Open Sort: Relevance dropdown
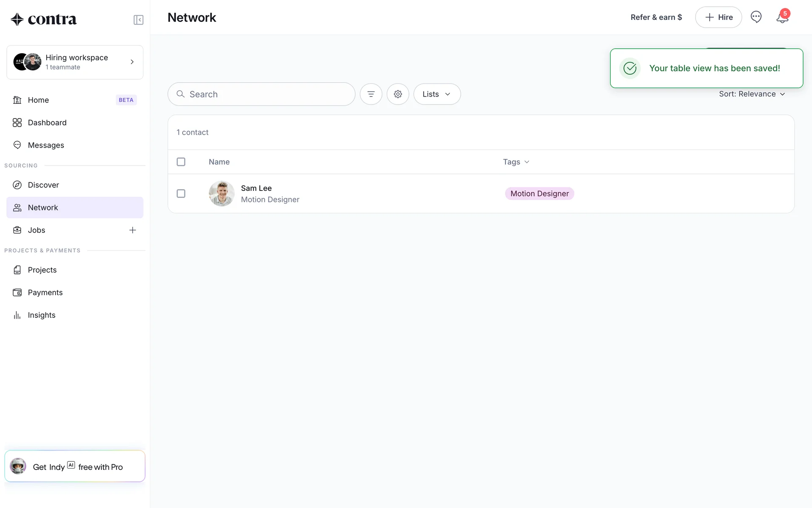This screenshot has height=508, width=812. pyautogui.click(x=752, y=94)
